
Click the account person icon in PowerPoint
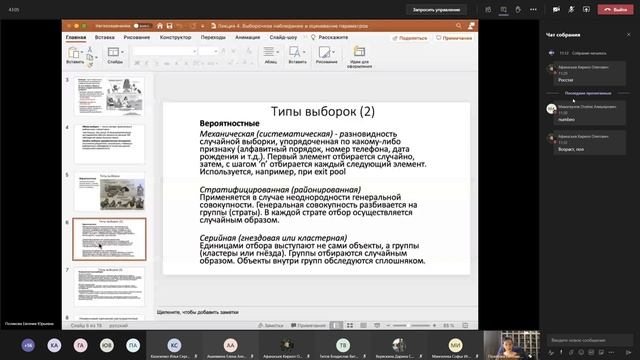[x=471, y=26]
